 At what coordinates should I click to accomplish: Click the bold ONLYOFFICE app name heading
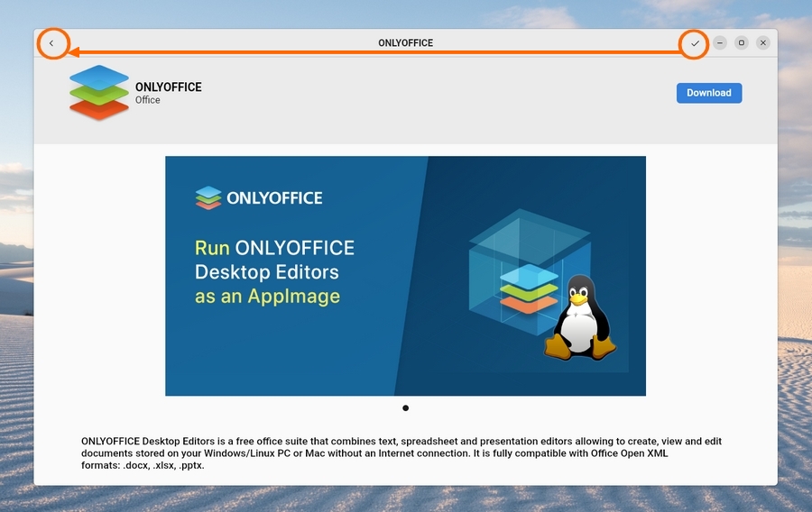click(169, 87)
